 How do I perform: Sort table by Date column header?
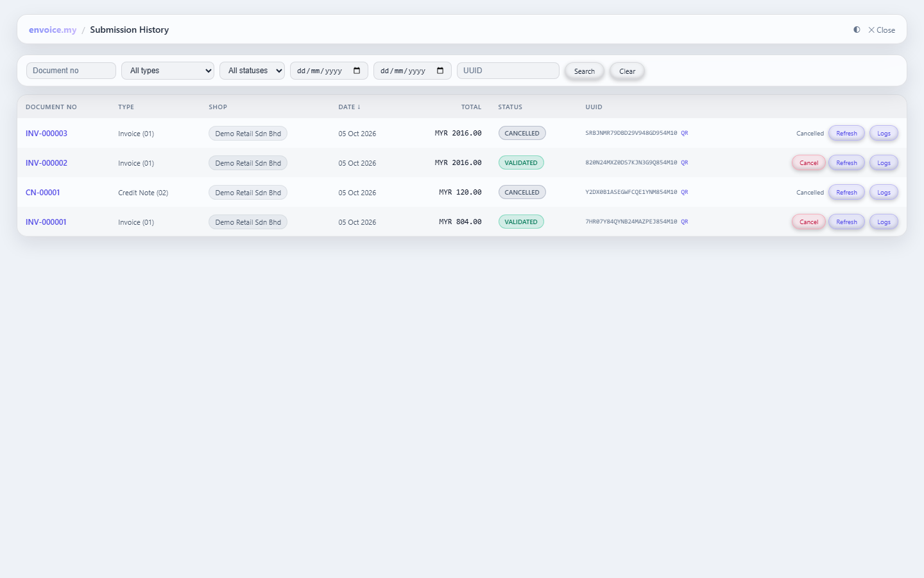(350, 107)
